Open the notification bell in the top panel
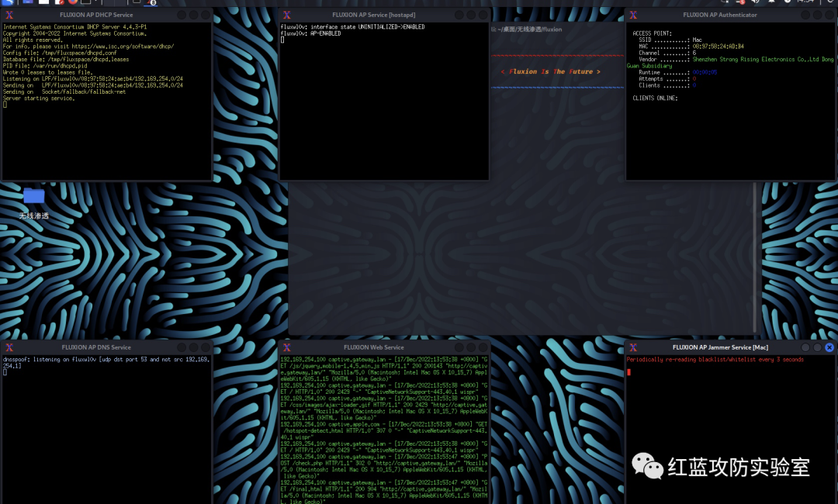Viewport: 838px width, 504px height. pyautogui.click(x=771, y=2)
